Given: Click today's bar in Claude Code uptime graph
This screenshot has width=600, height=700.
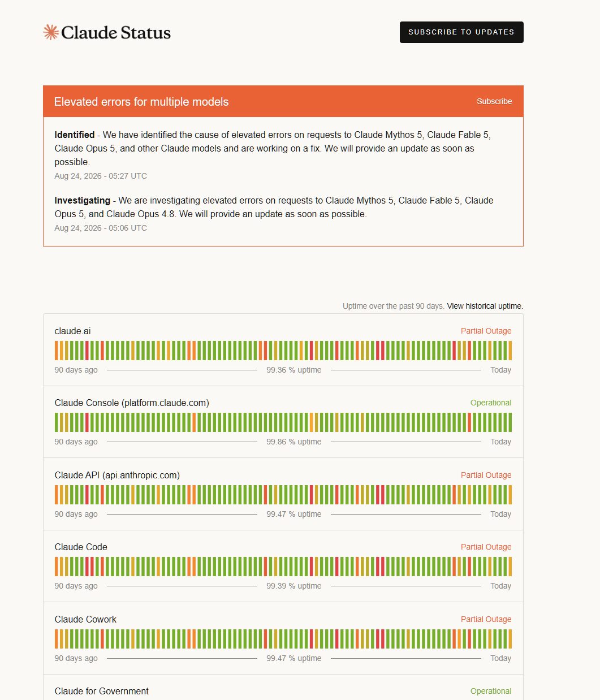Looking at the screenshot, I should [x=510, y=567].
